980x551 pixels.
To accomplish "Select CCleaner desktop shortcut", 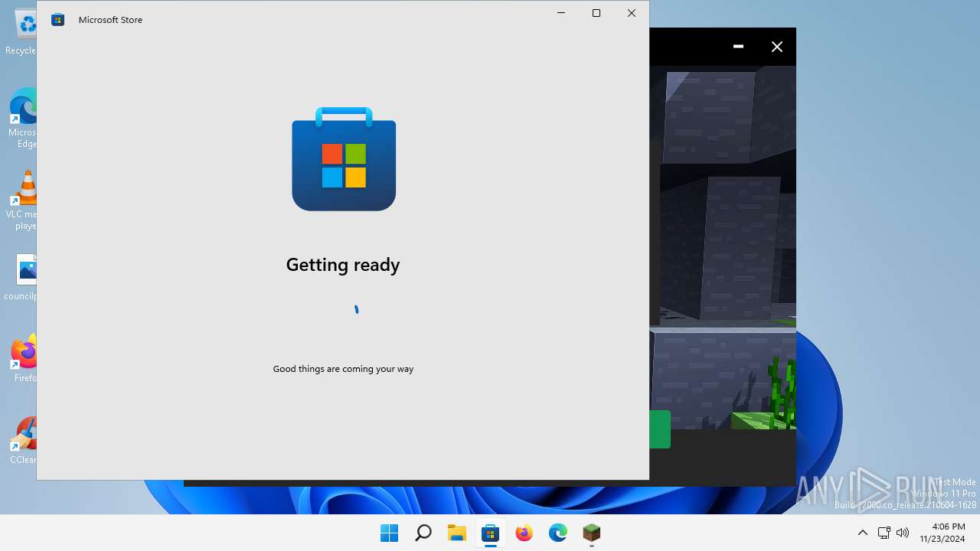I will coord(23,441).
